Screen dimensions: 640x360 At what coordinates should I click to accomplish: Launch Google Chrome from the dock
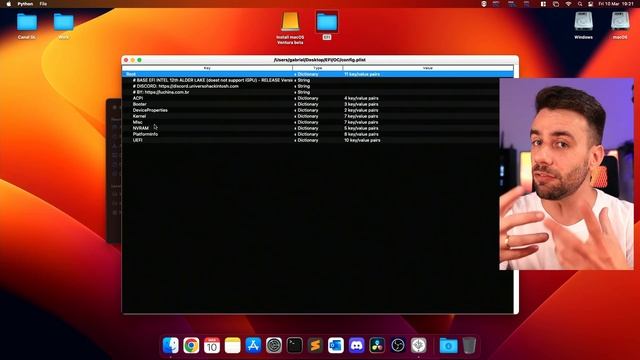click(x=191, y=345)
